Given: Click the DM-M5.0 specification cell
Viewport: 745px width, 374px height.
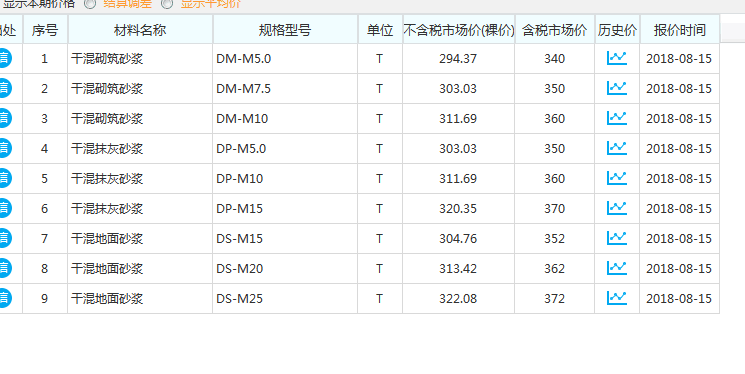Looking at the screenshot, I should point(285,58).
